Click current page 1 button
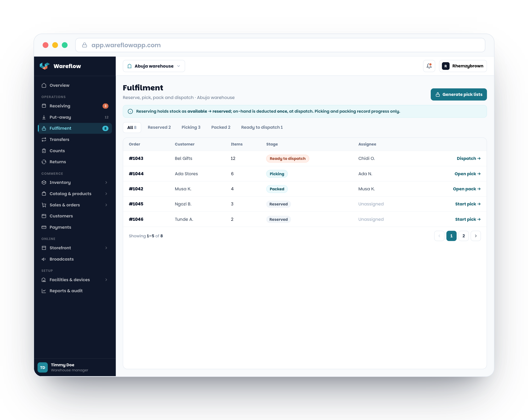Image resolution: width=528 pixels, height=420 pixels. (451, 236)
